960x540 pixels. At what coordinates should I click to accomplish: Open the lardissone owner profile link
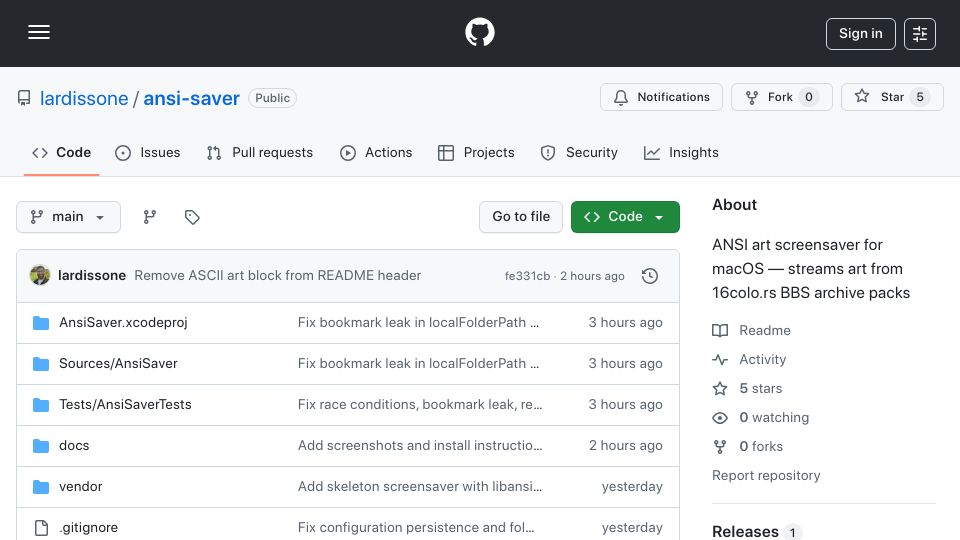click(x=84, y=98)
